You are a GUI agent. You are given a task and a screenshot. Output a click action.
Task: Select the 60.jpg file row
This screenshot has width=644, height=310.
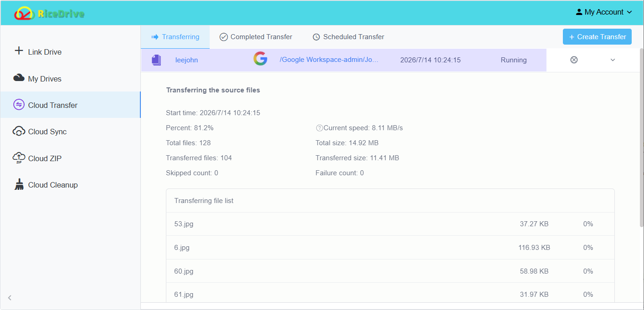pyautogui.click(x=390, y=271)
